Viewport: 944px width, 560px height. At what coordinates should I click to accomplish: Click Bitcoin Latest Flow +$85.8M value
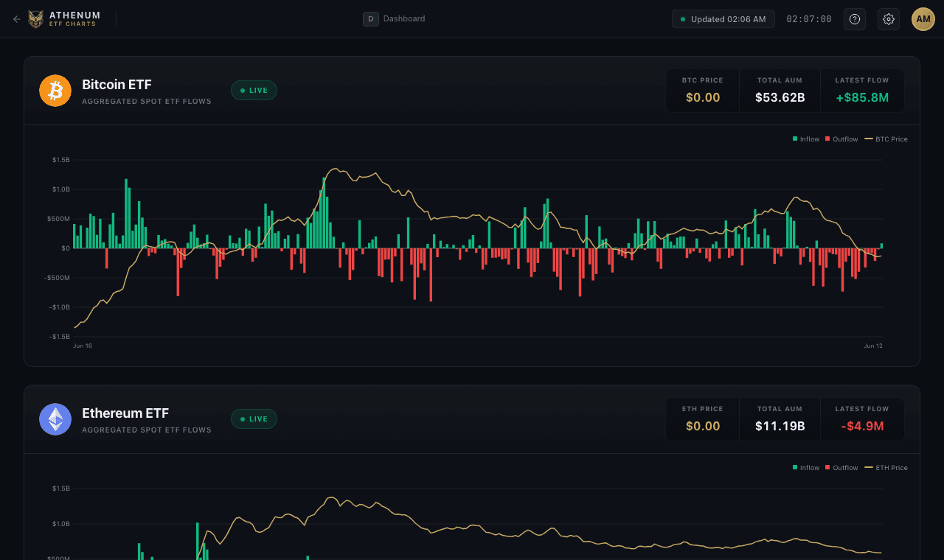[862, 97]
